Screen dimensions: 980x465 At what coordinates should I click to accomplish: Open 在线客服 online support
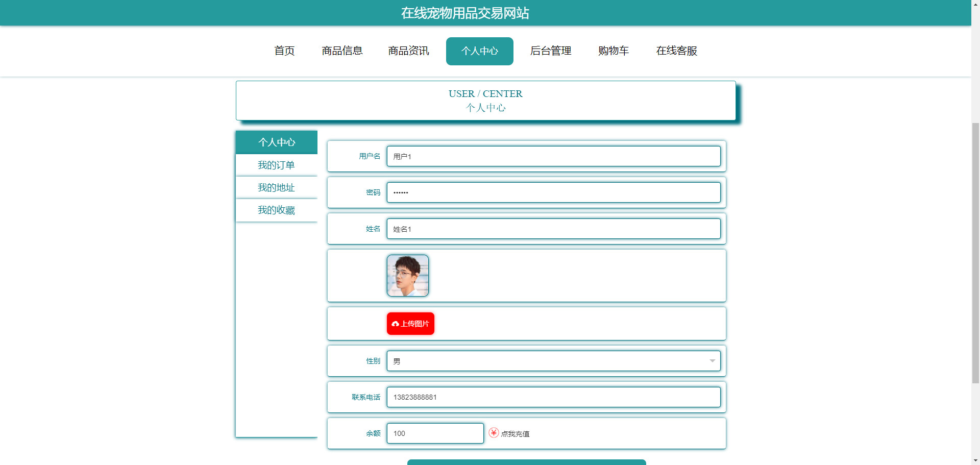[677, 51]
